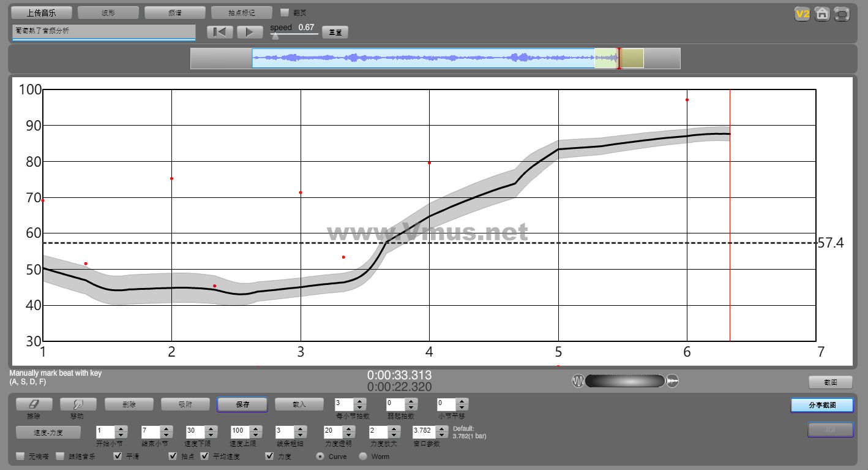Click the large waveform icon right of zoom bar
This screenshot has height=470, width=868.
pos(672,381)
